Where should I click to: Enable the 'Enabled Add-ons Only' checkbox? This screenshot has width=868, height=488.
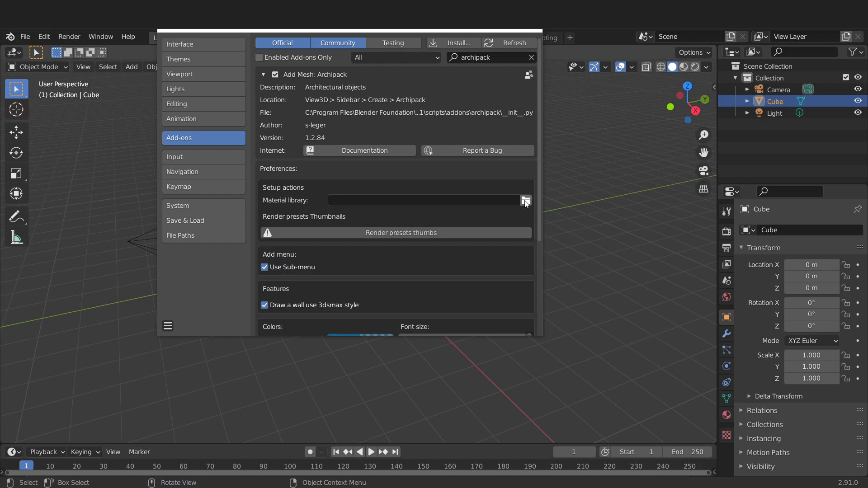point(259,57)
